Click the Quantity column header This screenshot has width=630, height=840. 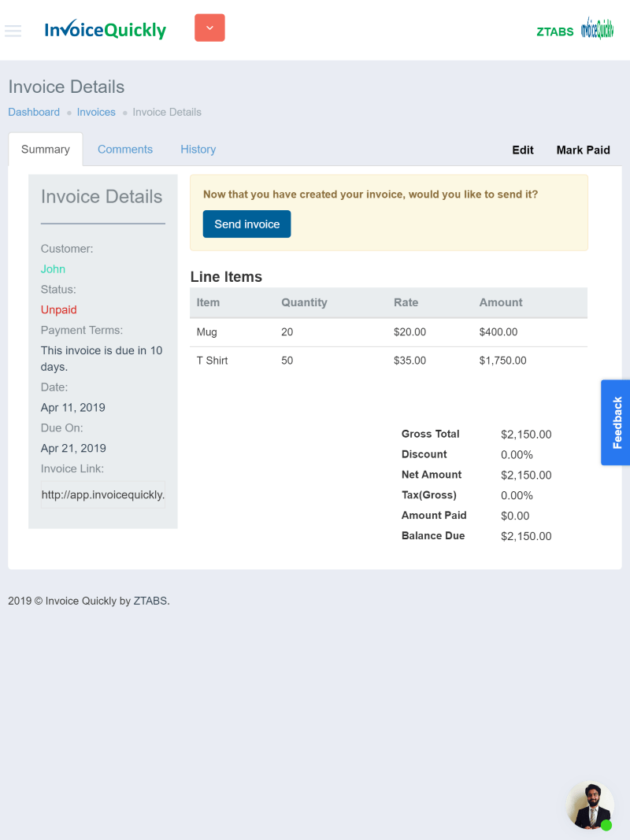(304, 302)
